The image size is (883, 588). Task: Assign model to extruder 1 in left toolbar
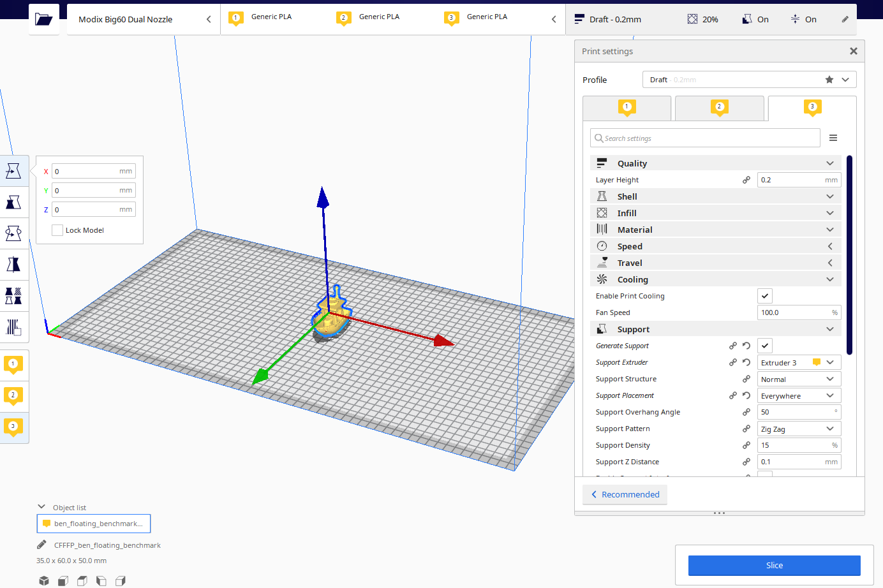[13, 365]
